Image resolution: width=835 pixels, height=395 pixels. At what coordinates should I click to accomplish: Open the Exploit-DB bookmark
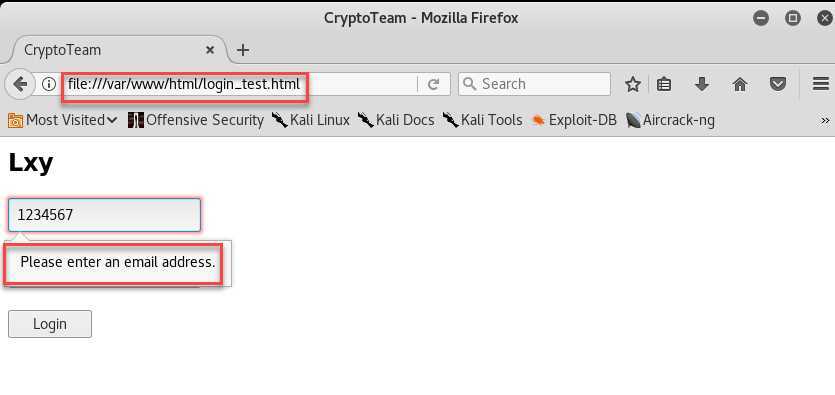[574, 120]
